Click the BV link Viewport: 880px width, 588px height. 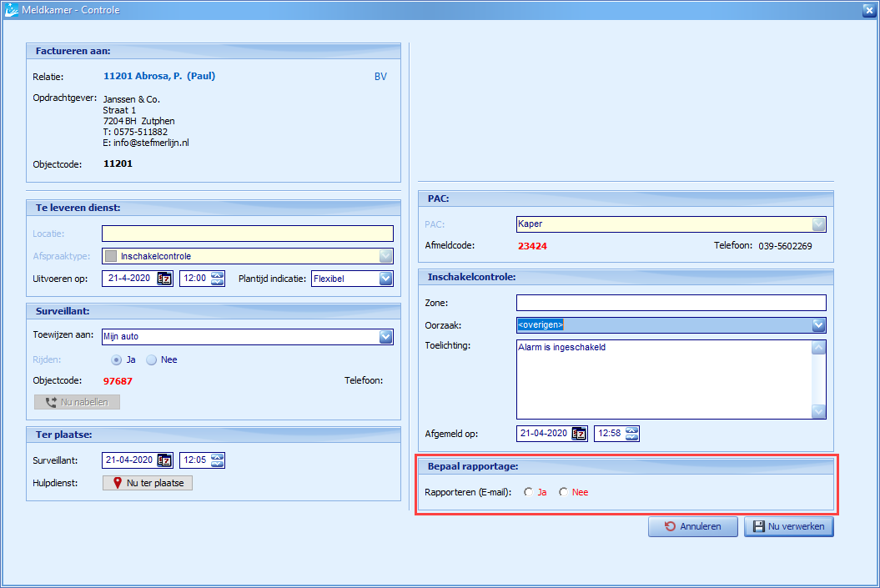pos(380,76)
